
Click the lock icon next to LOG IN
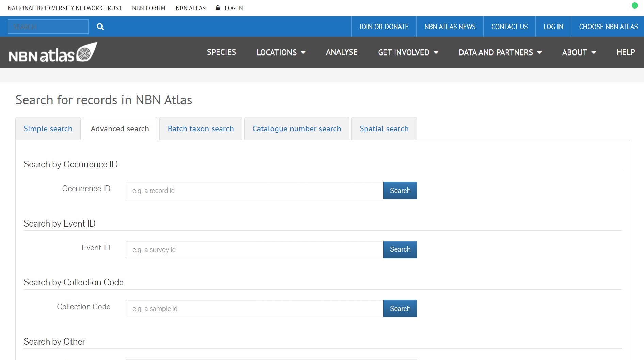217,8
